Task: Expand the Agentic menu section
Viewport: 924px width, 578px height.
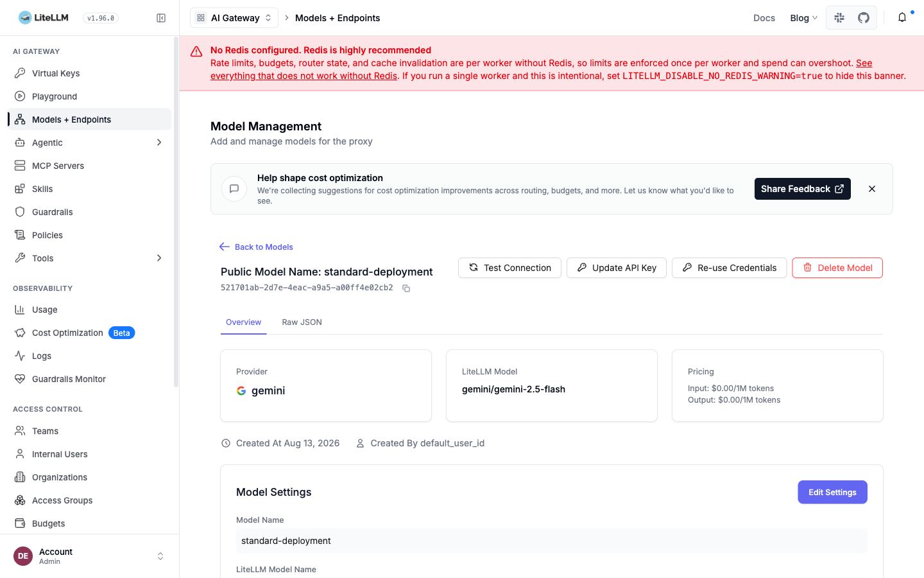Action: click(x=159, y=143)
